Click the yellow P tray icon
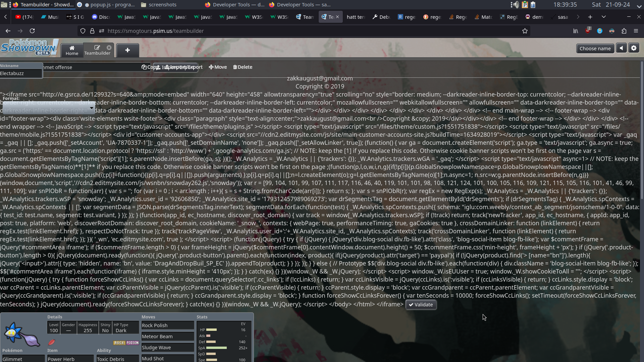 pos(525,5)
